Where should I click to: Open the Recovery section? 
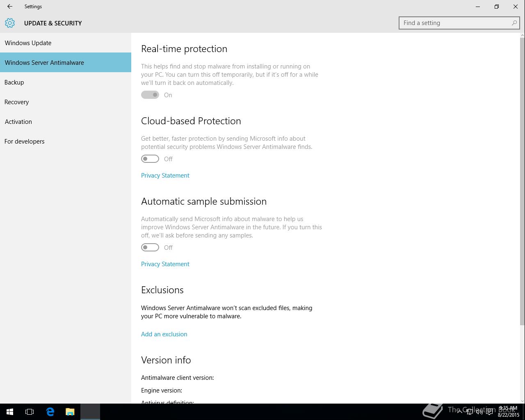(x=66, y=102)
